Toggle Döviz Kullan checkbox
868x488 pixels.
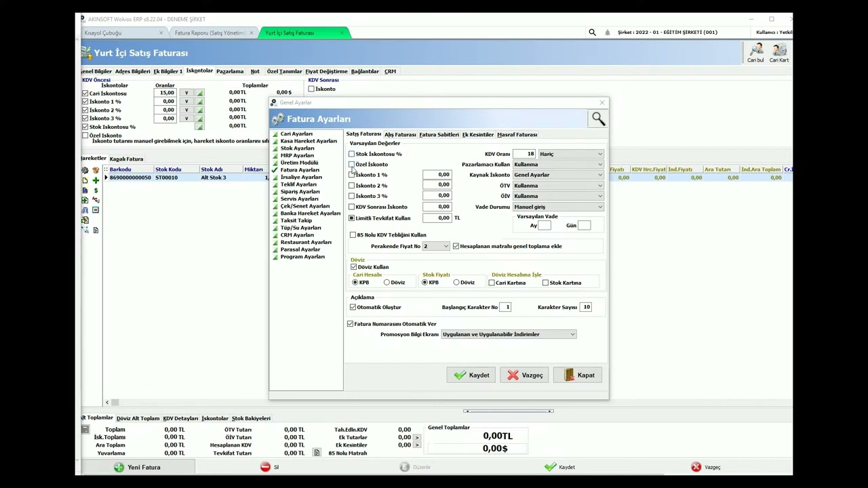click(353, 267)
